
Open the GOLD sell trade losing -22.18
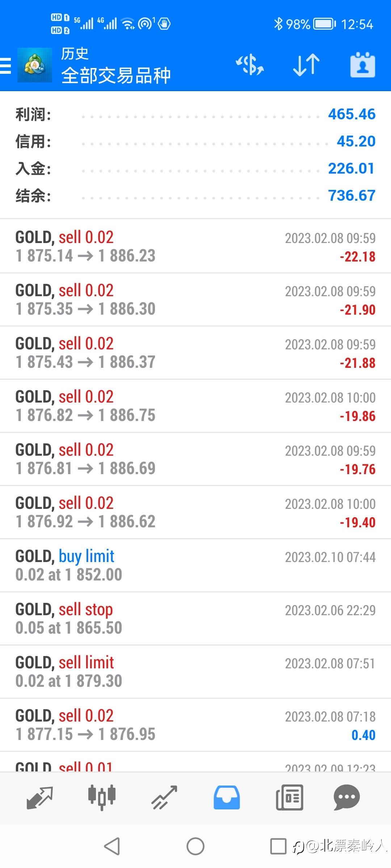tap(195, 246)
